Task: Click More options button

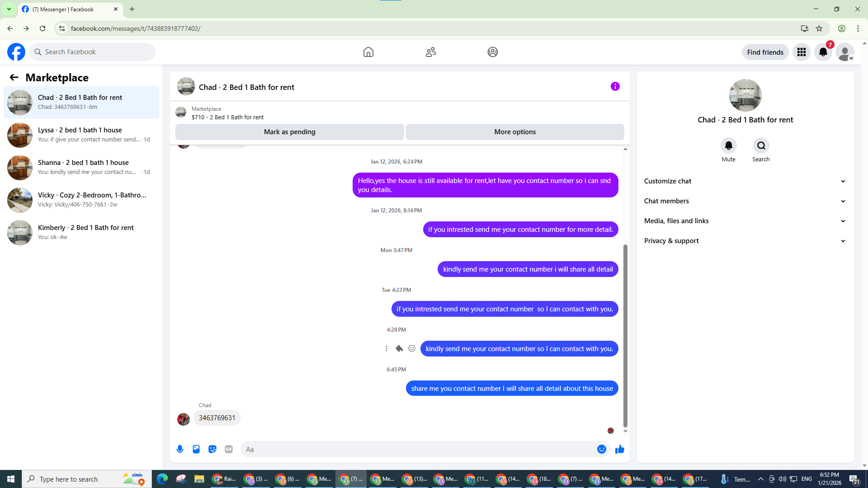Action: pyautogui.click(x=515, y=132)
